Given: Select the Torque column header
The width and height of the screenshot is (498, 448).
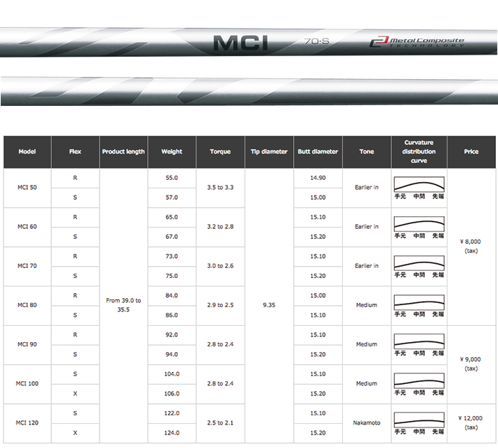Looking at the screenshot, I should (221, 151).
